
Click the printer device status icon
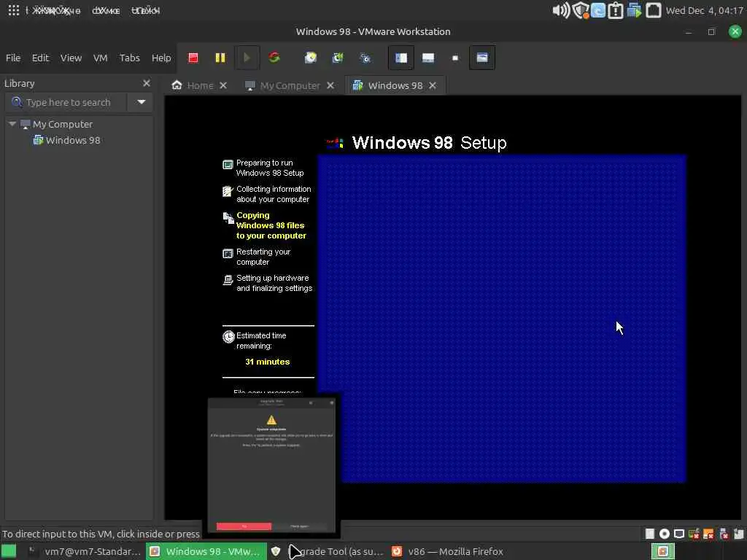coord(724,534)
